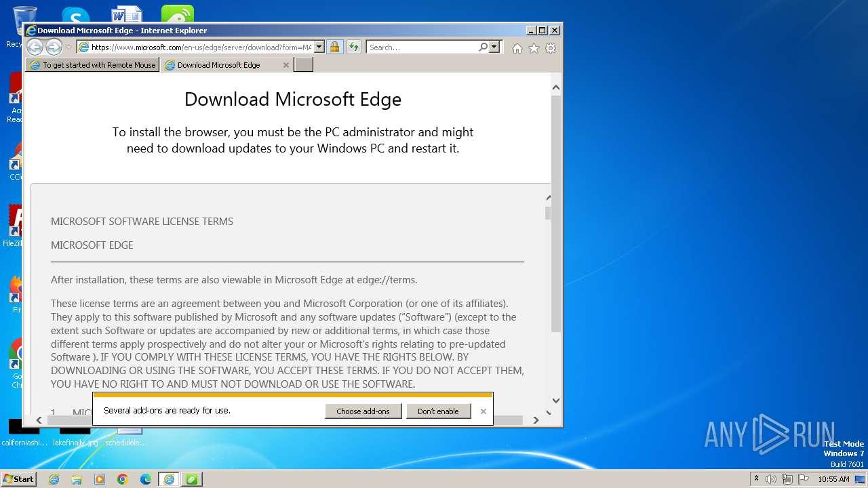This screenshot has height=488, width=868.
Task: Launch Internet Explorer from the taskbar pin
Action: coord(54,479)
